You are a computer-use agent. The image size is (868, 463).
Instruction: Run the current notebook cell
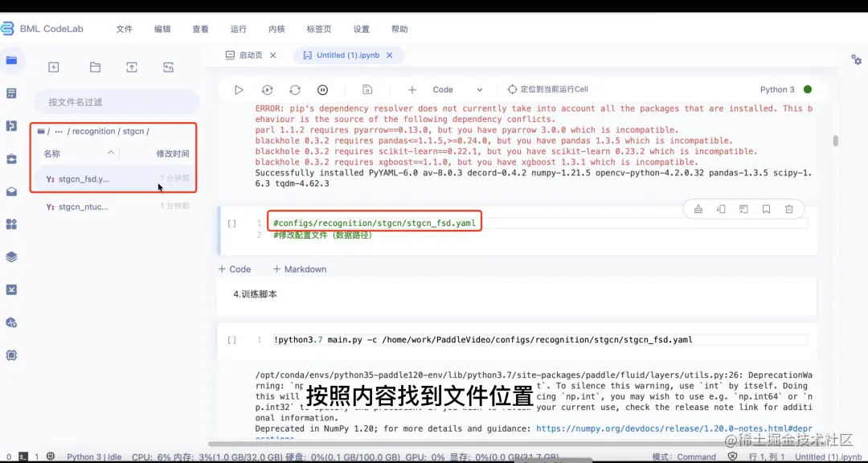tap(239, 89)
